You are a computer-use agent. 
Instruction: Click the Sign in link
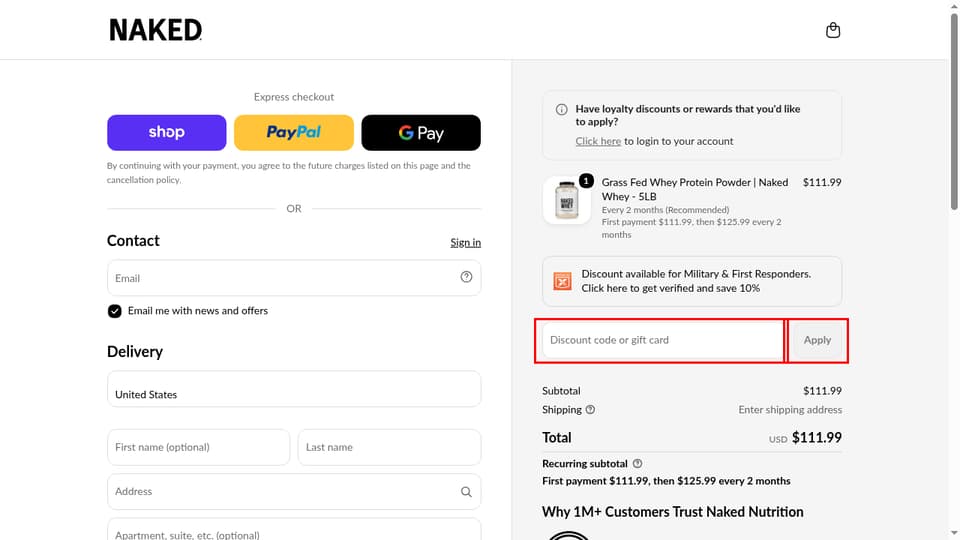tap(465, 242)
